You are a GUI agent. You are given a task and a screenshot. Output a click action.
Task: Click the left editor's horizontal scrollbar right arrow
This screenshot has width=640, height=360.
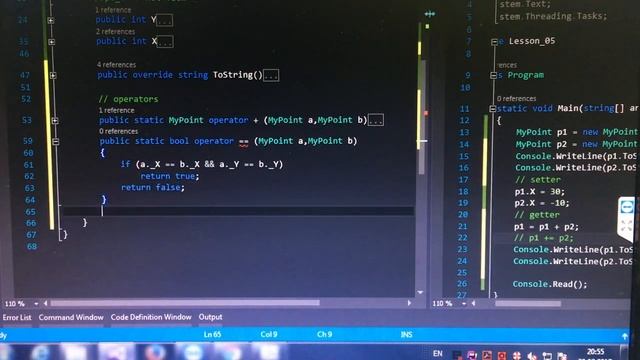click(409, 303)
